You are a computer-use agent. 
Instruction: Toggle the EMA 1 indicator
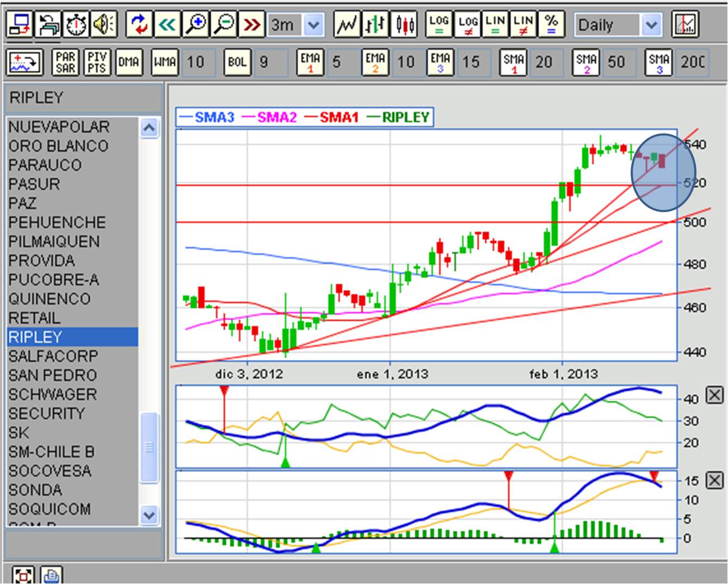pyautogui.click(x=310, y=63)
